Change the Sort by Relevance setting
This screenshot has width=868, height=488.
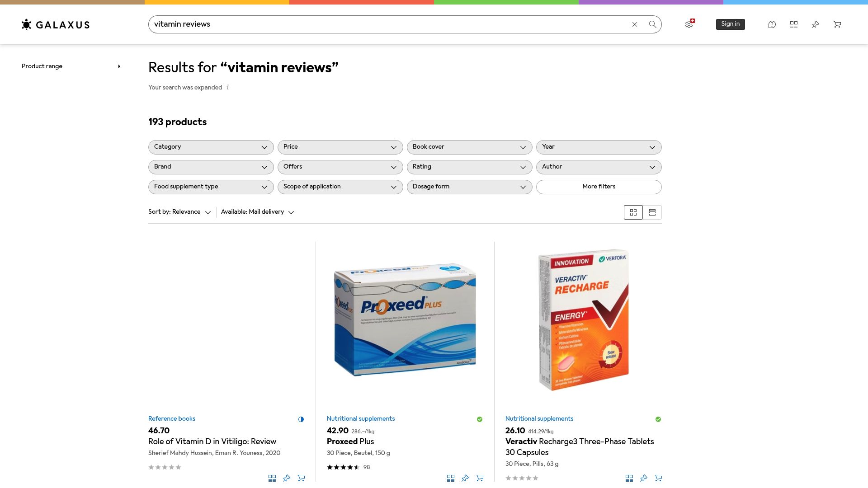click(179, 212)
